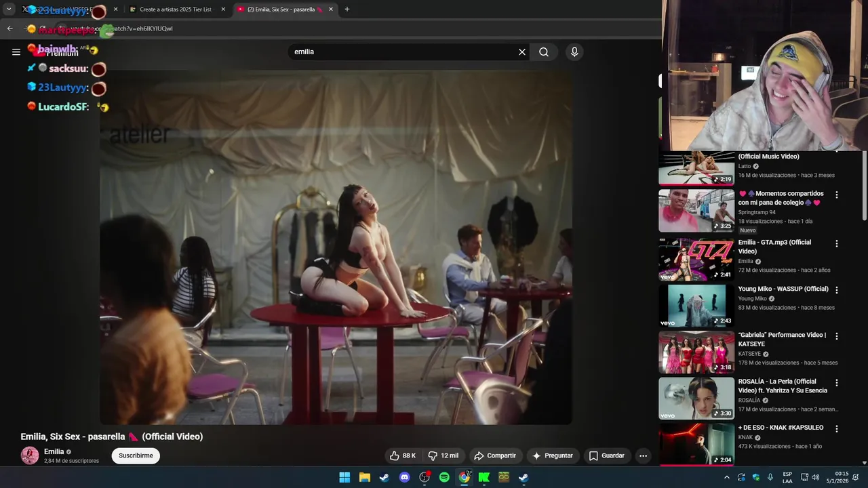Click the sync arrows tray icon
This screenshot has width=868, height=488.
(x=741, y=477)
